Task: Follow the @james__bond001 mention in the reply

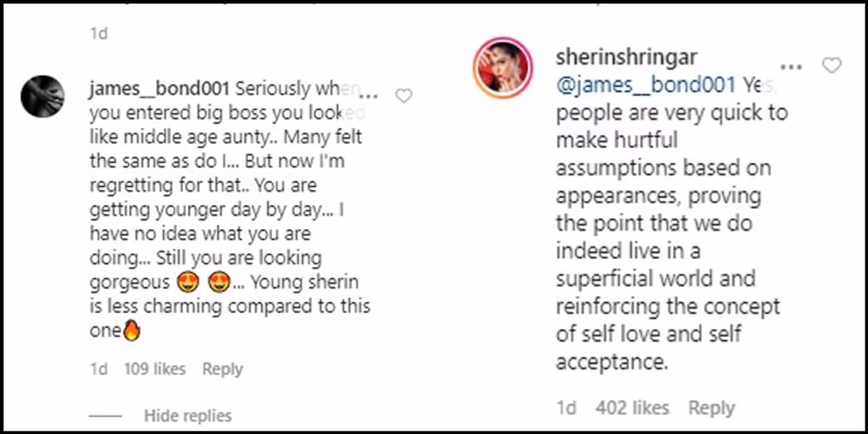Action: (646, 85)
